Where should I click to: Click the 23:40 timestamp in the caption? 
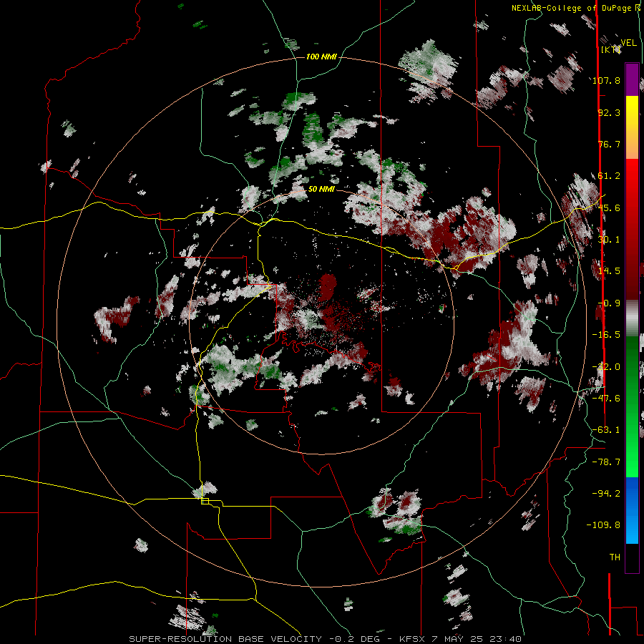[507, 639]
